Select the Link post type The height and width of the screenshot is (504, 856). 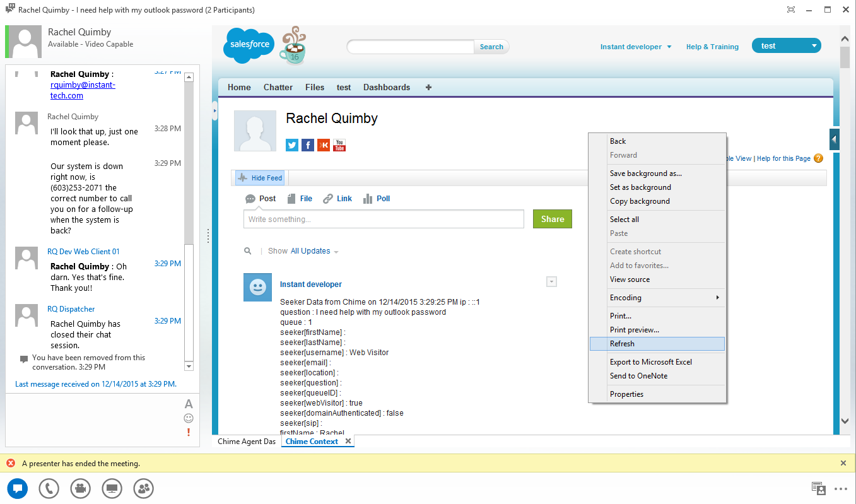337,199
